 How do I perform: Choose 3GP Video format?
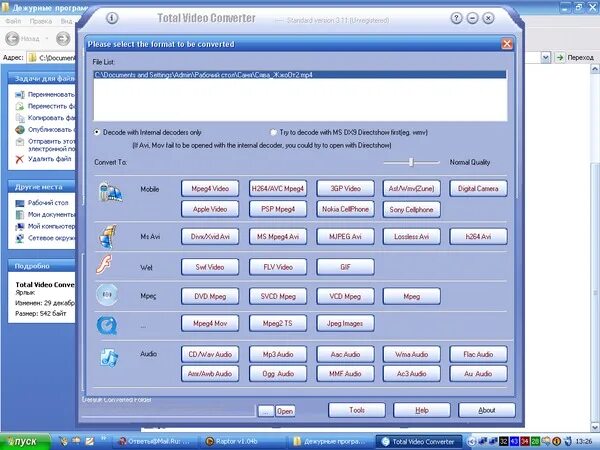(x=345, y=189)
